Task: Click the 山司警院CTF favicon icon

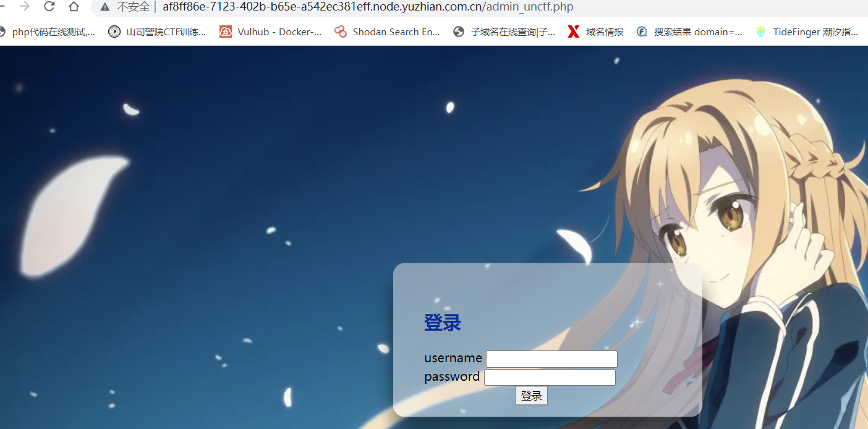Action: pos(114,32)
